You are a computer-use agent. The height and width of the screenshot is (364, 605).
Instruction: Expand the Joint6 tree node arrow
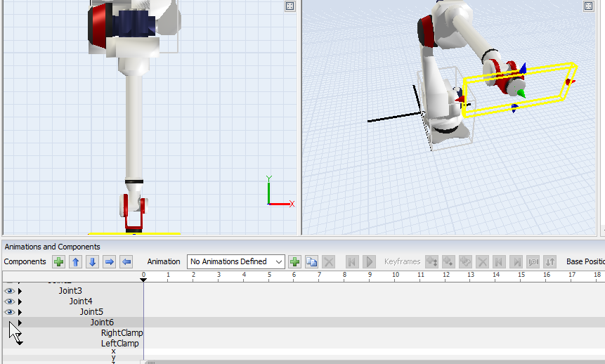[20, 323]
